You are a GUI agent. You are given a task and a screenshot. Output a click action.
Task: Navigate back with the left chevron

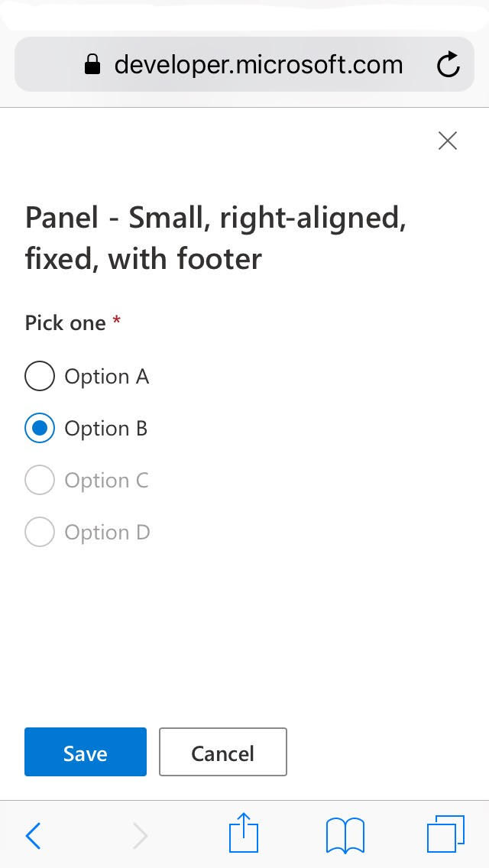pyautogui.click(x=34, y=835)
